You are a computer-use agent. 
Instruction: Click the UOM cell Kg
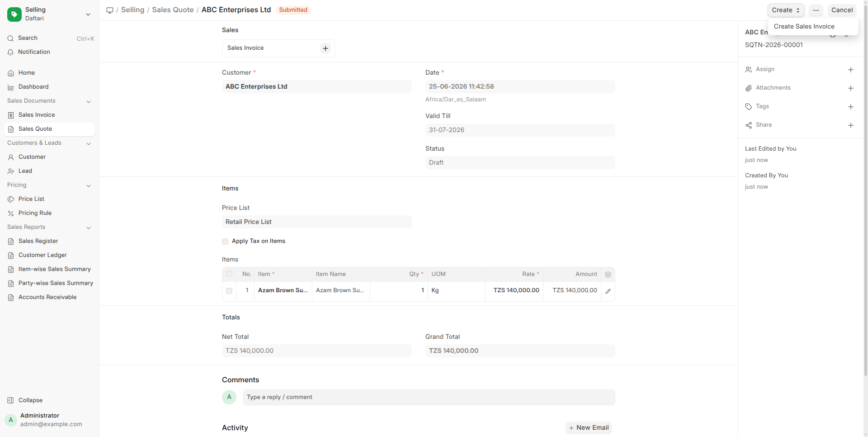click(457, 290)
